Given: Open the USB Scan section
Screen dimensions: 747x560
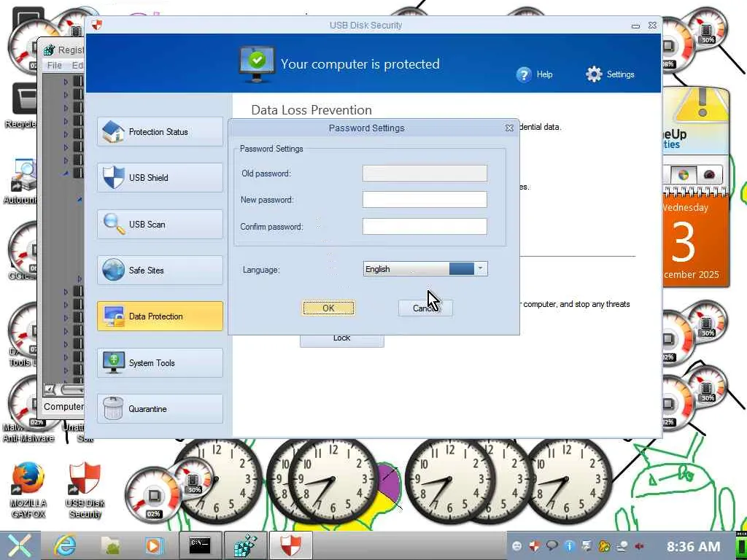Looking at the screenshot, I should click(160, 224).
